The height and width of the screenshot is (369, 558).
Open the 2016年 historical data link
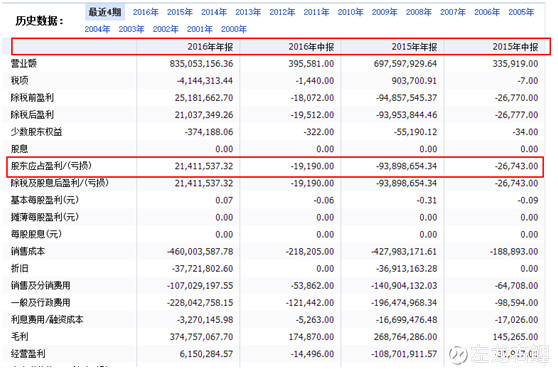point(146,12)
